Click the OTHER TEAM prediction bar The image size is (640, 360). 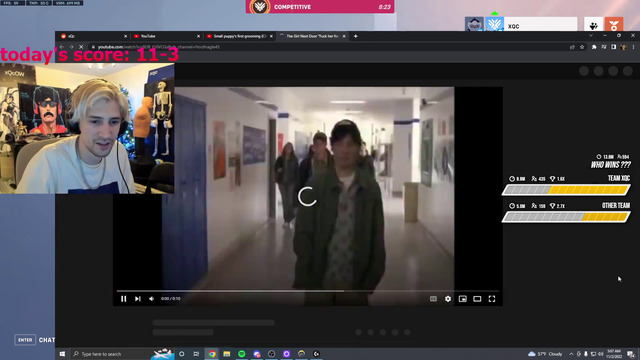[x=566, y=217]
